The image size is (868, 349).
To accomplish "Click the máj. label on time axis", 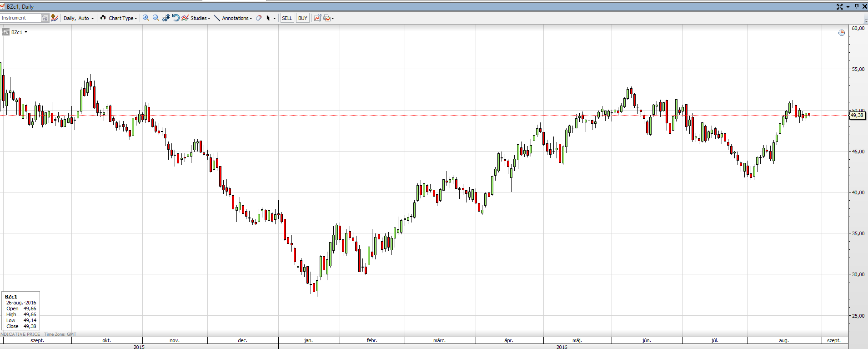I will pyautogui.click(x=577, y=340).
